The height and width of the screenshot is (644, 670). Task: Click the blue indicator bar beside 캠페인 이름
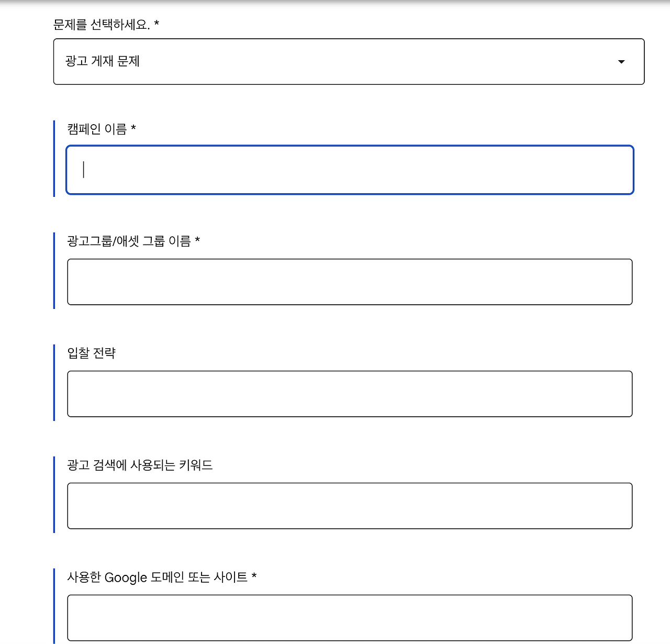coord(54,158)
